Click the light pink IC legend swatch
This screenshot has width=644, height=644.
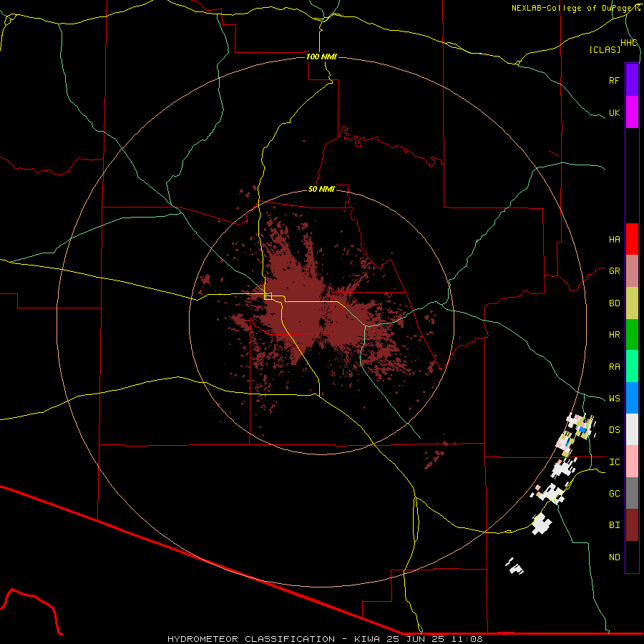pos(632,462)
